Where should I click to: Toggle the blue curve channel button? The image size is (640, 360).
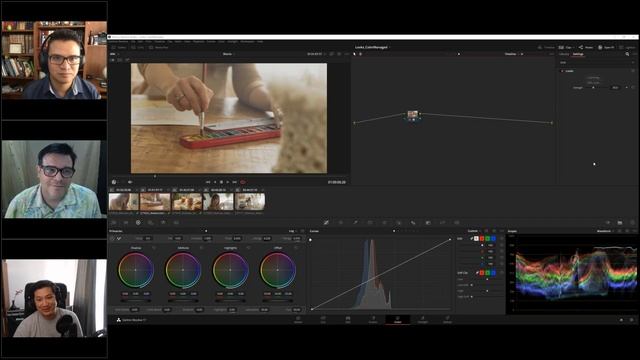[x=493, y=238]
